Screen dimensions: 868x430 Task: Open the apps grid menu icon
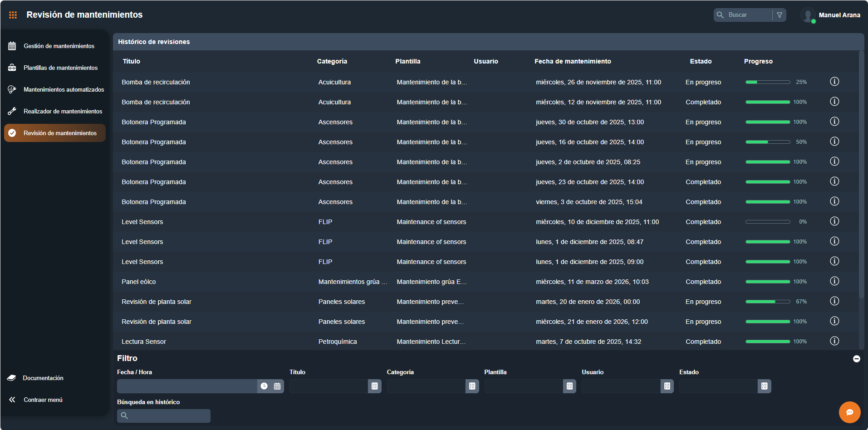[x=13, y=15]
